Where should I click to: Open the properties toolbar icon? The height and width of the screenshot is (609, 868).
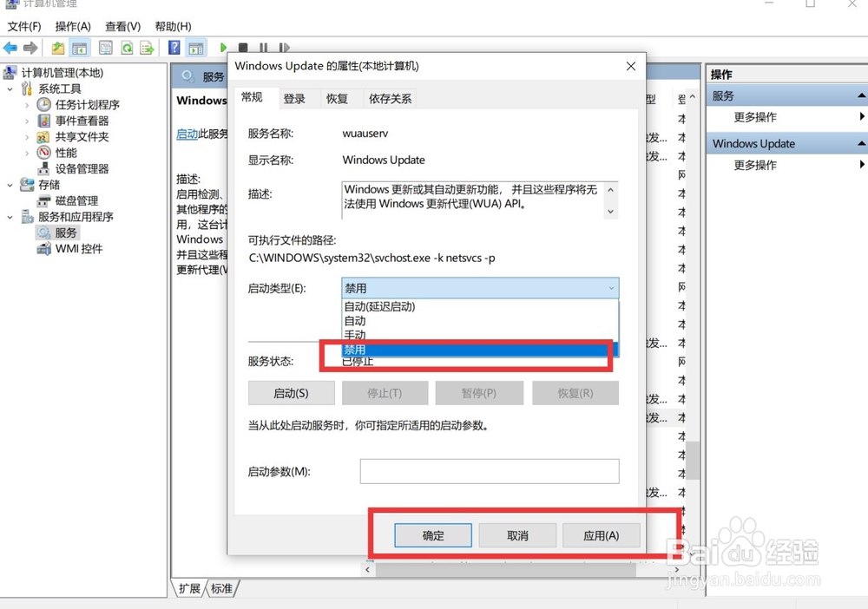pyautogui.click(x=106, y=48)
